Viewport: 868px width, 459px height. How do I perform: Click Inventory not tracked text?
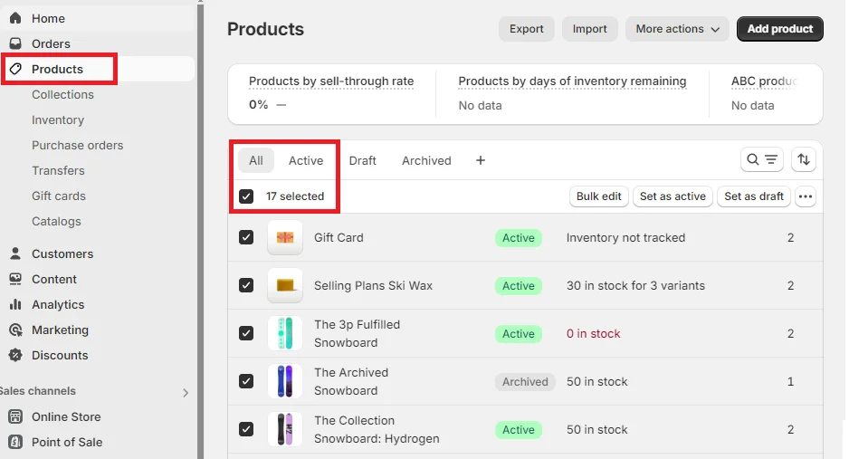[625, 237]
